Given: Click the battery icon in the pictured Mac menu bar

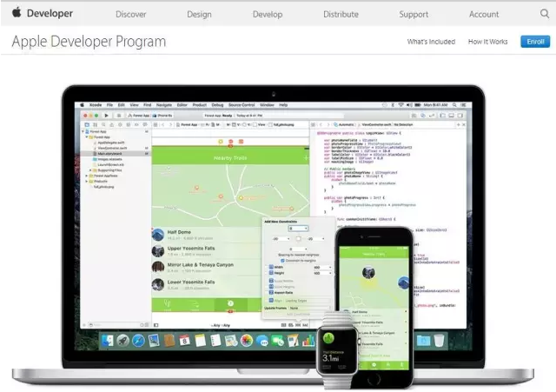Looking at the screenshot, I should coord(418,105).
